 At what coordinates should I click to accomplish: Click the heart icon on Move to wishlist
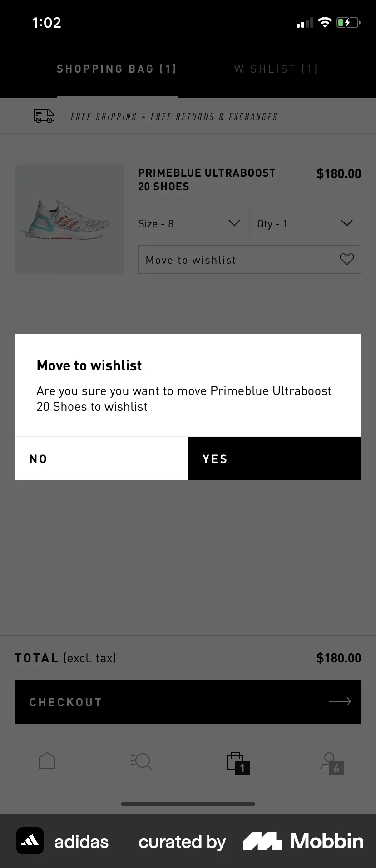click(346, 259)
